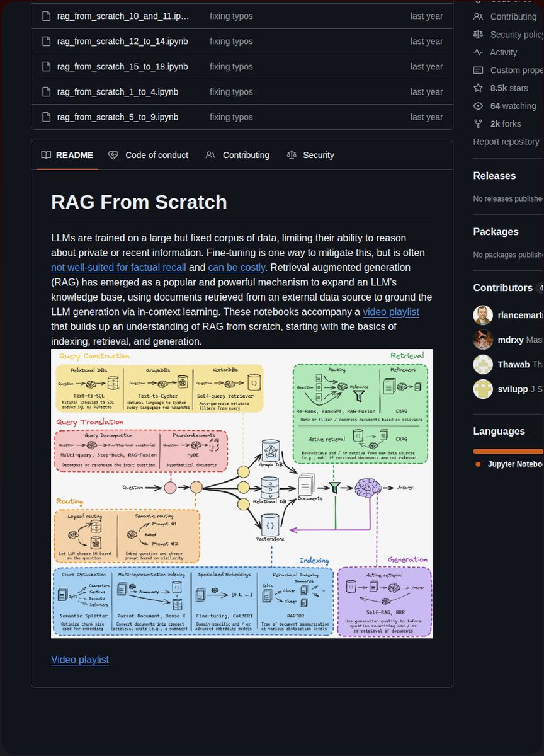Click the orange dot beside Jupyter Notebook
Viewport: 544px width, 756px height.
[479, 464]
